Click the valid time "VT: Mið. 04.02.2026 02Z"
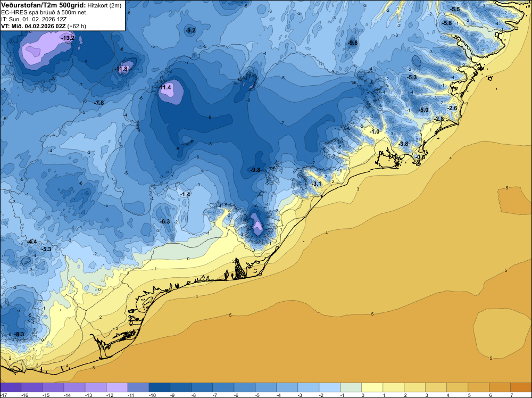The height and width of the screenshot is (398, 532). click(x=34, y=26)
